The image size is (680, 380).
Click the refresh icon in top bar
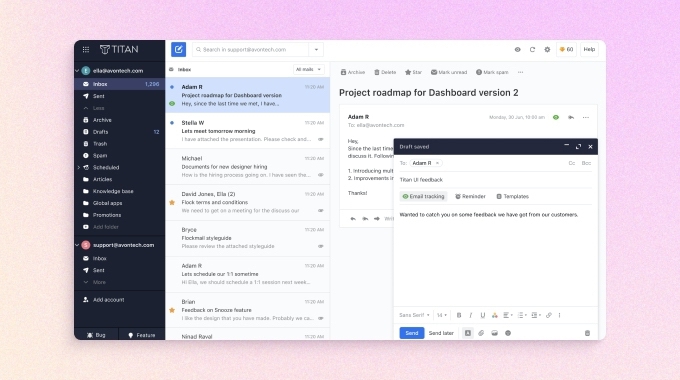[532, 49]
